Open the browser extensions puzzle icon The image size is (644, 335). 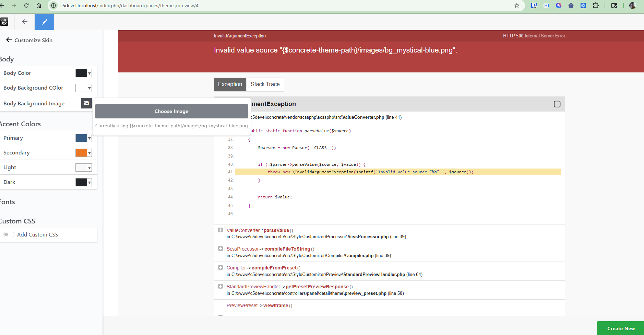coord(596,5)
